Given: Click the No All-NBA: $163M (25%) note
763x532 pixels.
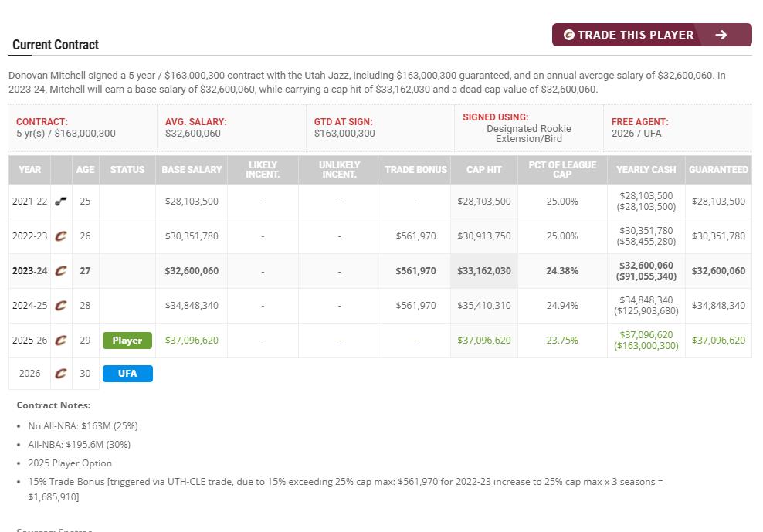Looking at the screenshot, I should [83, 426].
